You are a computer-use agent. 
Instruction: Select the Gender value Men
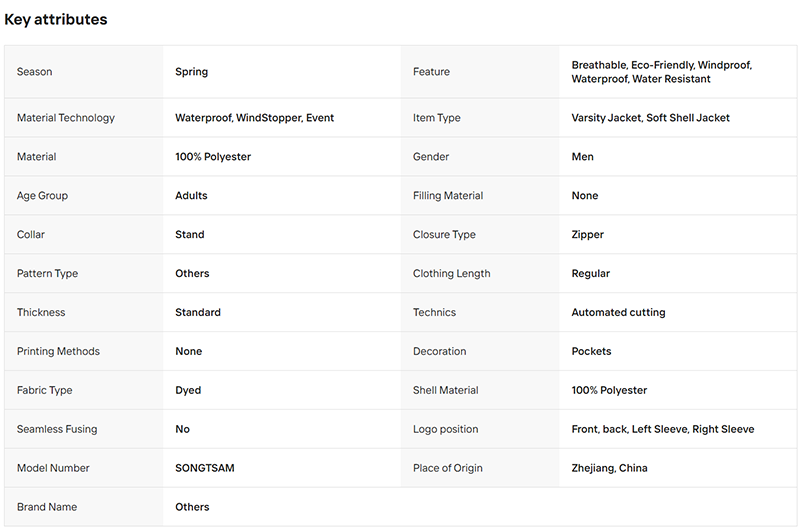pyautogui.click(x=582, y=157)
